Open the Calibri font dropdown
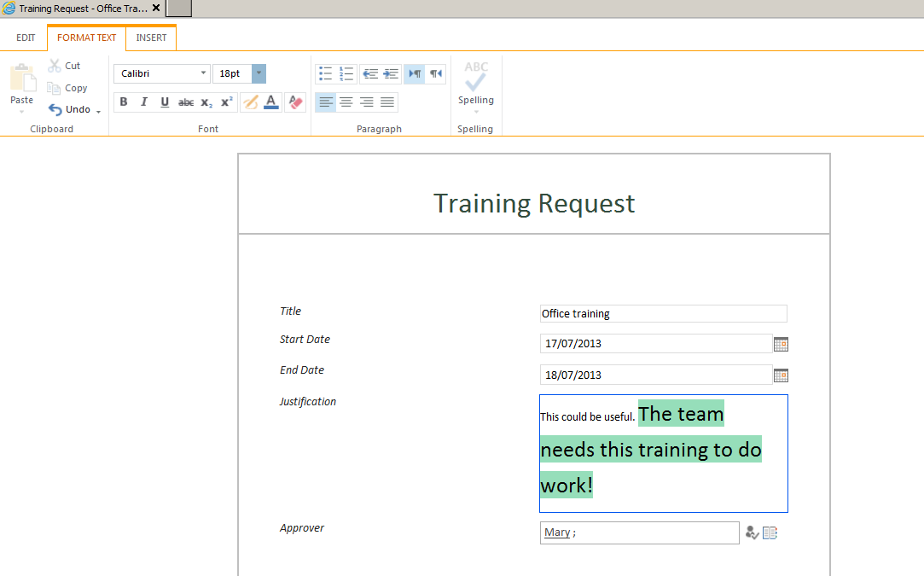Screen dimensions: 924x576 (x=162, y=73)
